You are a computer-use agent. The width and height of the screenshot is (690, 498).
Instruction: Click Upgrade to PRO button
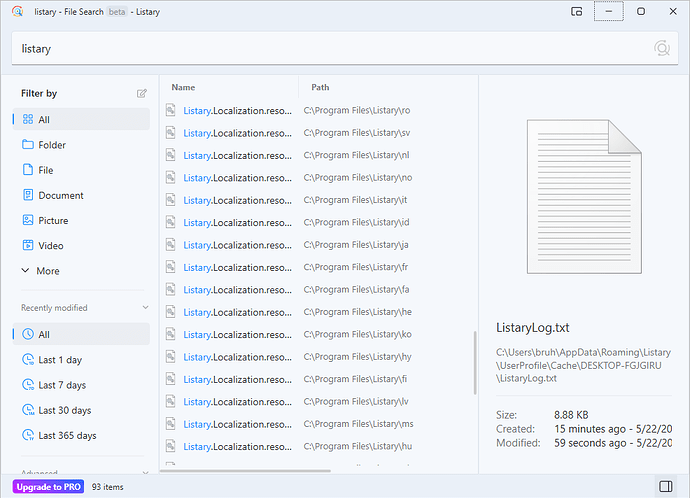[x=48, y=487]
